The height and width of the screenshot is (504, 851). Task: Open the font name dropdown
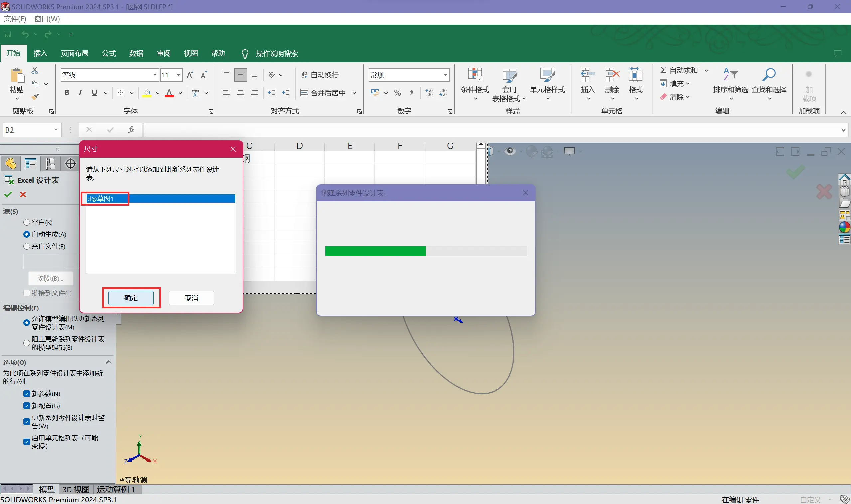[155, 75]
